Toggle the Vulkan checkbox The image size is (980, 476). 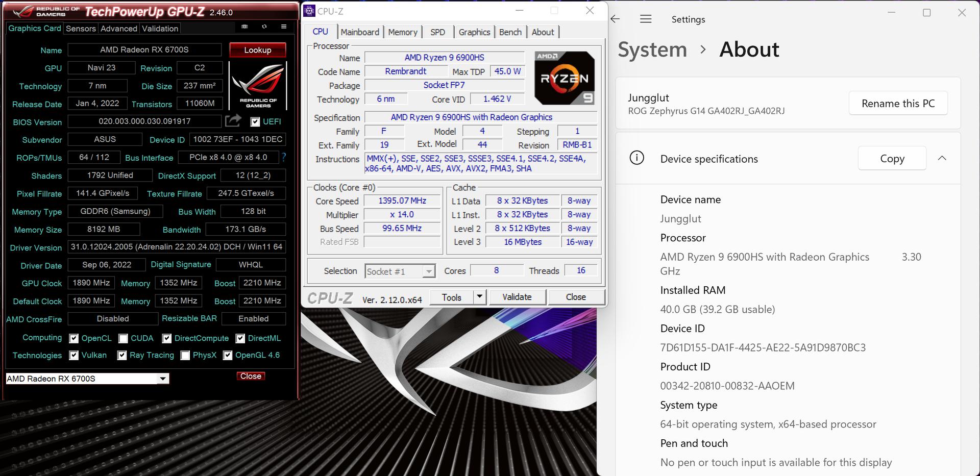coord(74,355)
